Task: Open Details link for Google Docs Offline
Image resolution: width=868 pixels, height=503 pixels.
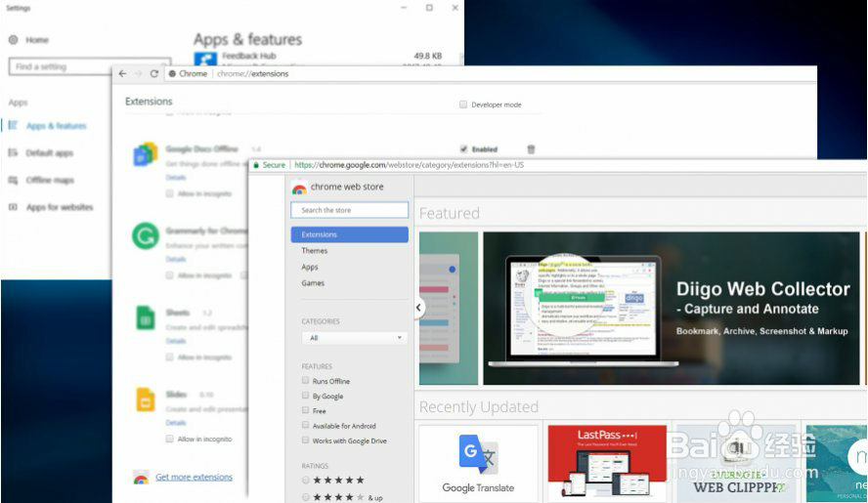Action: tap(176, 177)
